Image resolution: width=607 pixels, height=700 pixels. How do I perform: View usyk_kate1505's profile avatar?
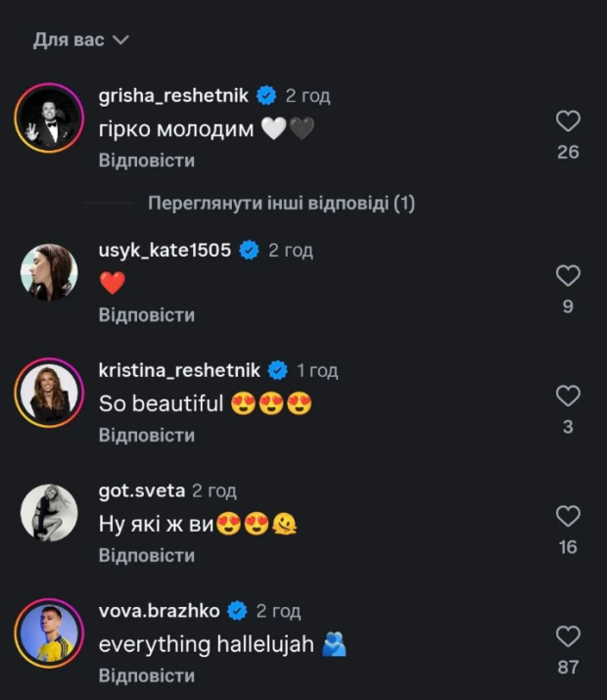pos(49,272)
